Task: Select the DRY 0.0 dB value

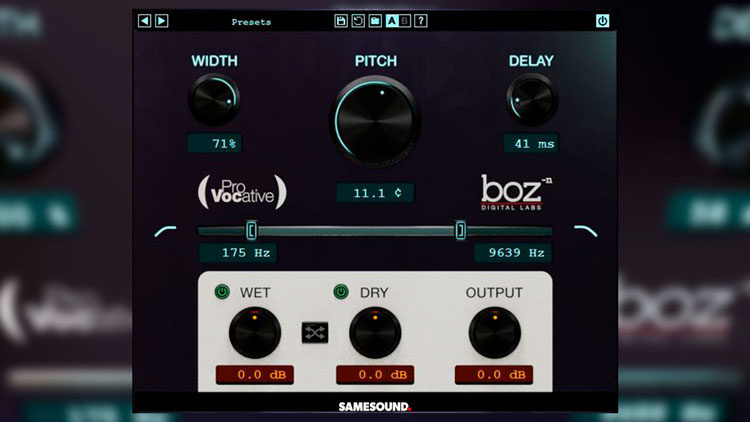Action: point(375,375)
